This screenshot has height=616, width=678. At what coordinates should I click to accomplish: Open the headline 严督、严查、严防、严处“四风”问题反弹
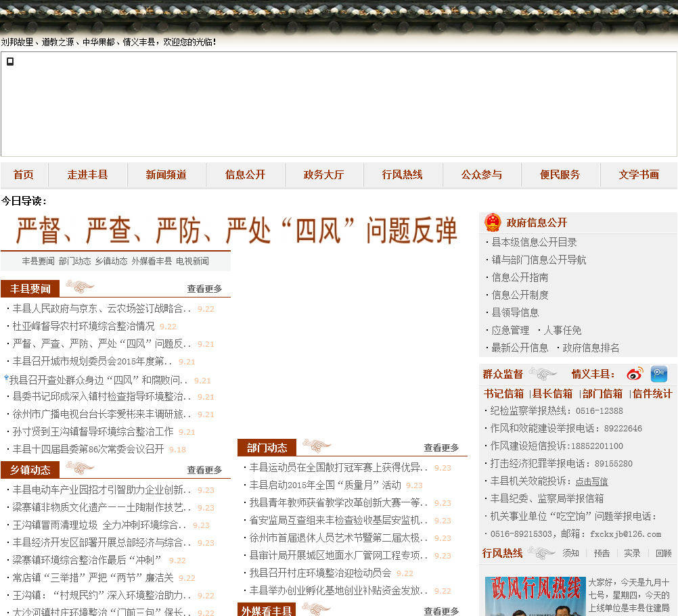pyautogui.click(x=237, y=231)
